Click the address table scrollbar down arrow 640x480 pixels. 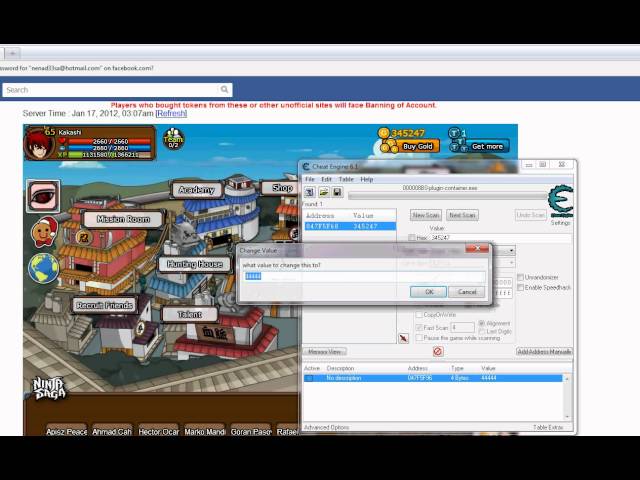567,416
